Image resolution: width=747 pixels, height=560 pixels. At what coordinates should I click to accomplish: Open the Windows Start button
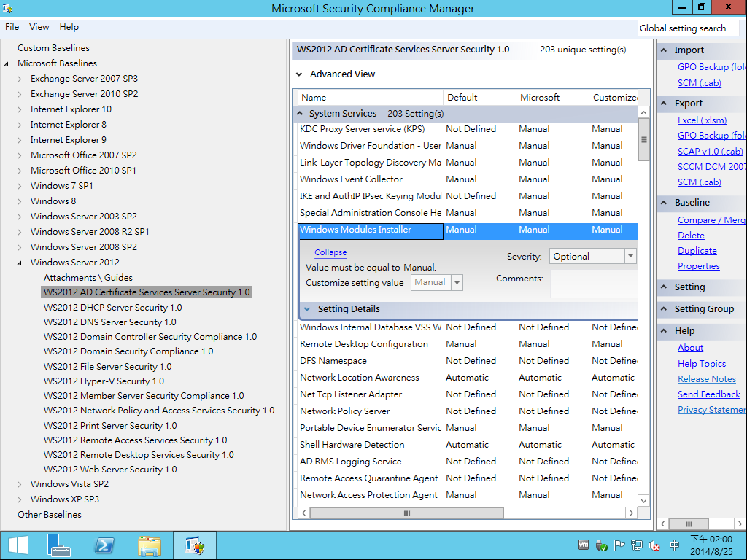coord(18,545)
